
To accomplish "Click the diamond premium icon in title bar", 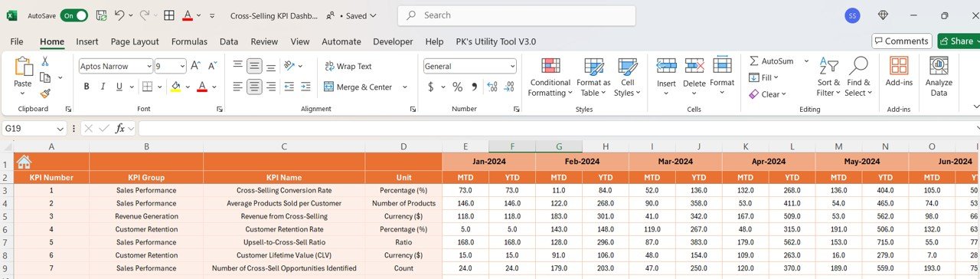I will coord(884,15).
